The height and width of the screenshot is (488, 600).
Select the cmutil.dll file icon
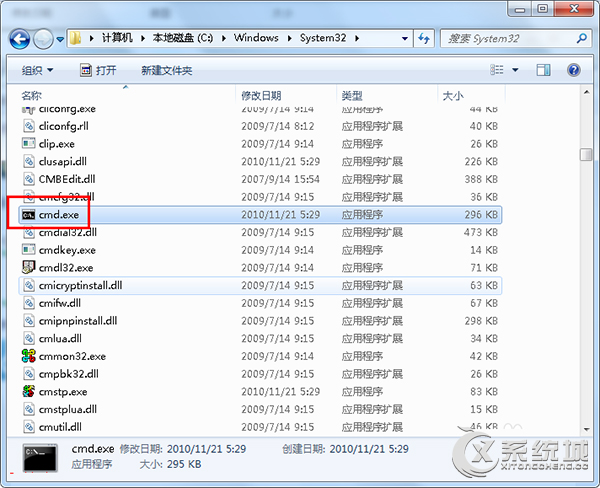[x=29, y=427]
